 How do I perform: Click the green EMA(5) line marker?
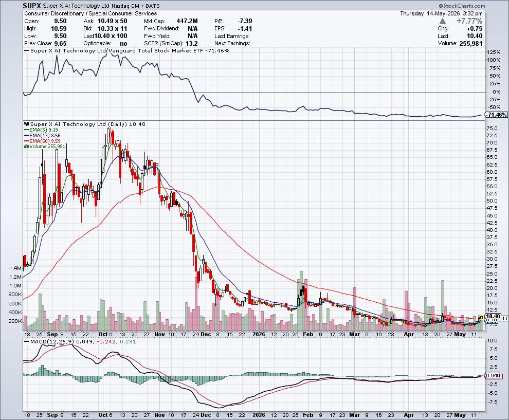26,130
